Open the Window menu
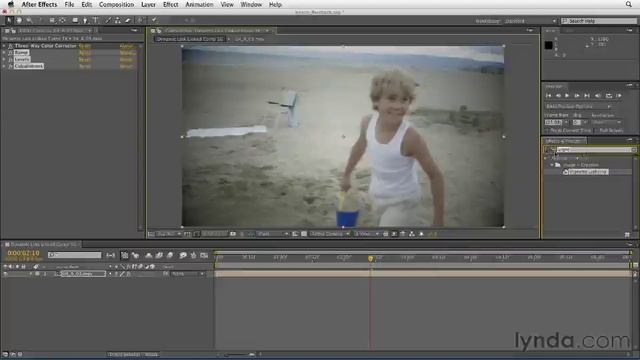The height and width of the screenshot is (360, 640). click(x=251, y=4)
